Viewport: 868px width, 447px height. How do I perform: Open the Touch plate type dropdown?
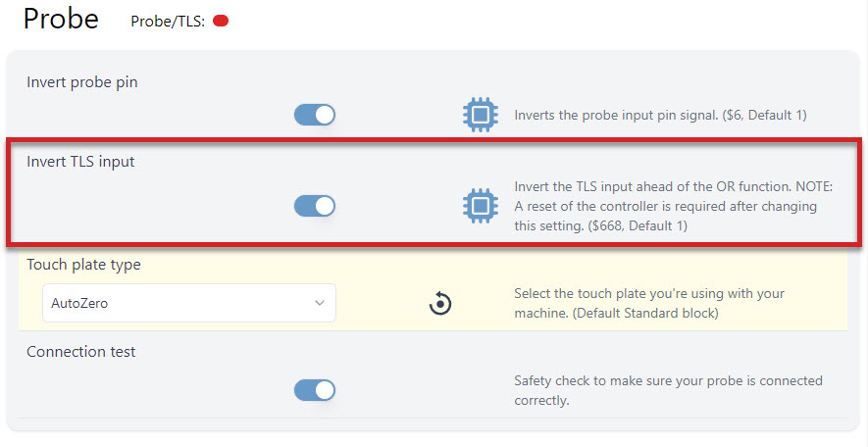189,303
